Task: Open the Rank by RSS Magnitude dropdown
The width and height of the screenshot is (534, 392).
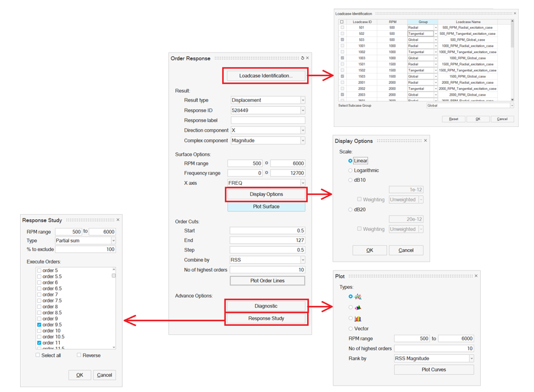Action: click(x=434, y=358)
